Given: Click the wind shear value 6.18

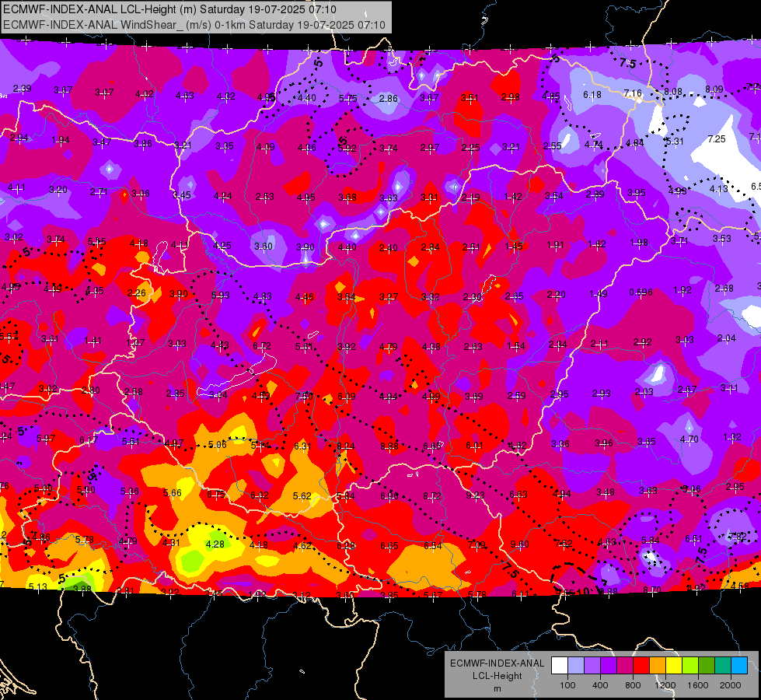Looking at the screenshot, I should (x=592, y=94).
